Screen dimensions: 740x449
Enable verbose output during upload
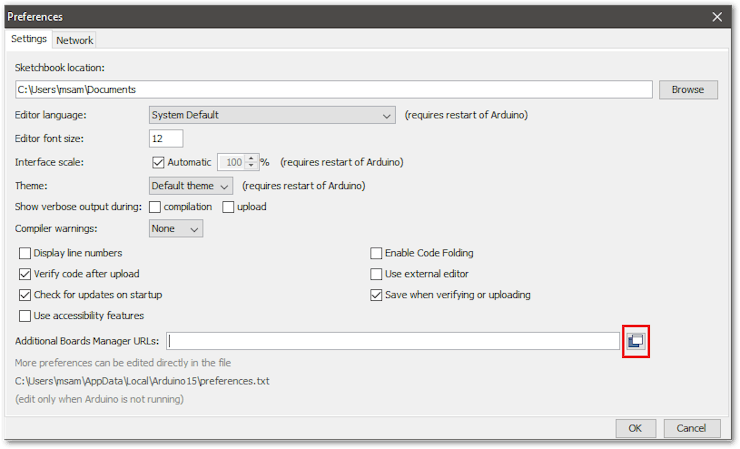tap(228, 207)
